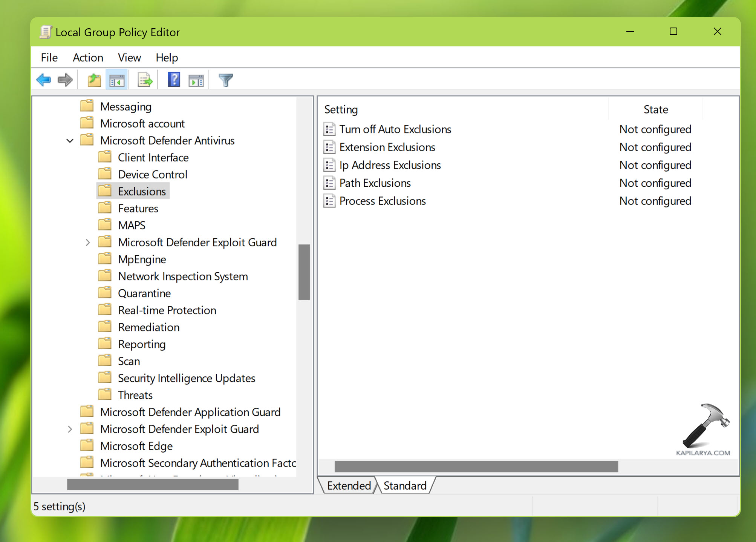Screen dimensions: 756x542
Task: Click the right pane horizontal scrollbar
Action: pyautogui.click(x=476, y=467)
